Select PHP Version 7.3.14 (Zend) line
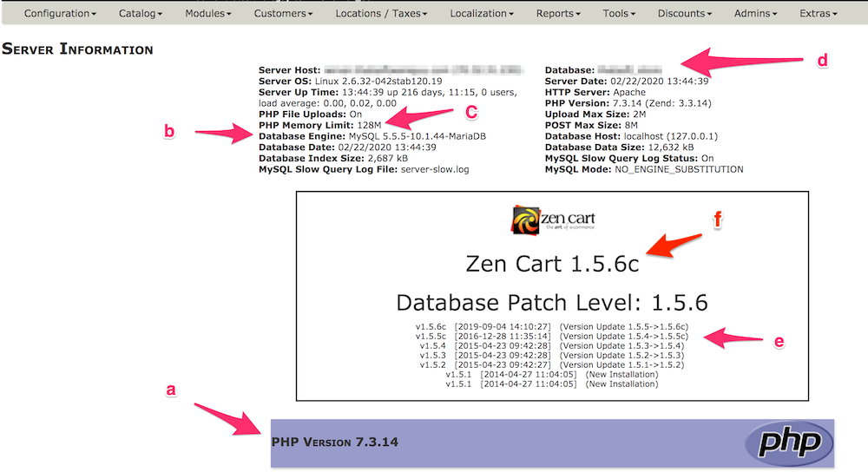The height and width of the screenshot is (472, 868). pos(628,103)
